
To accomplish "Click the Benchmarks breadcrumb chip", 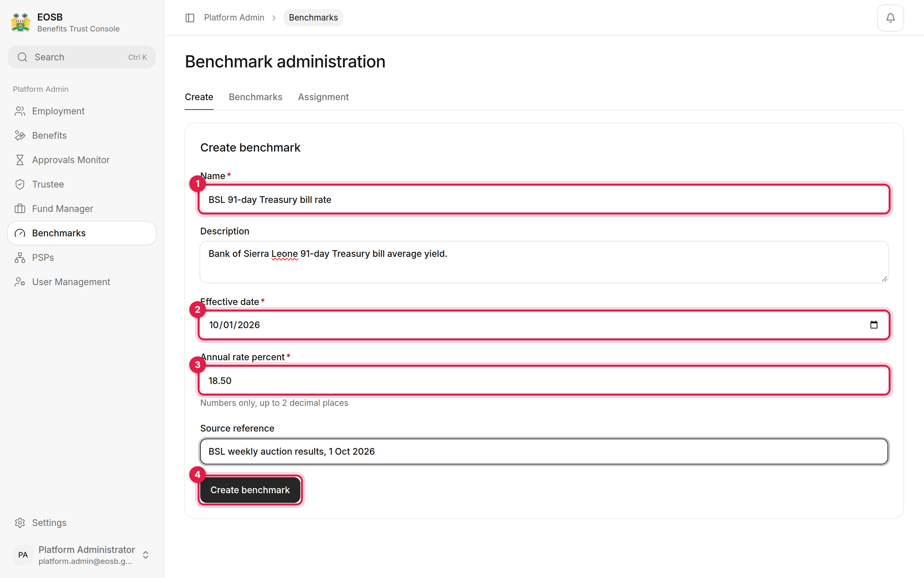I will coord(313,18).
